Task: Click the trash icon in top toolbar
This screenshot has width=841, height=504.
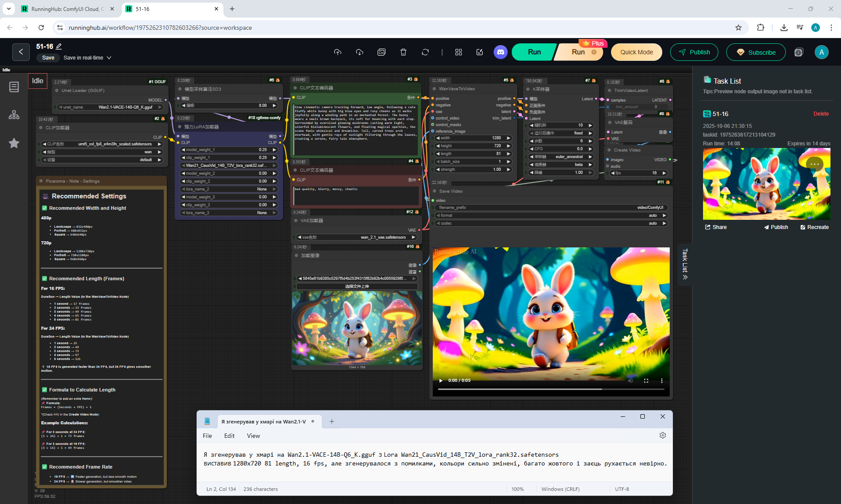Action: click(403, 52)
